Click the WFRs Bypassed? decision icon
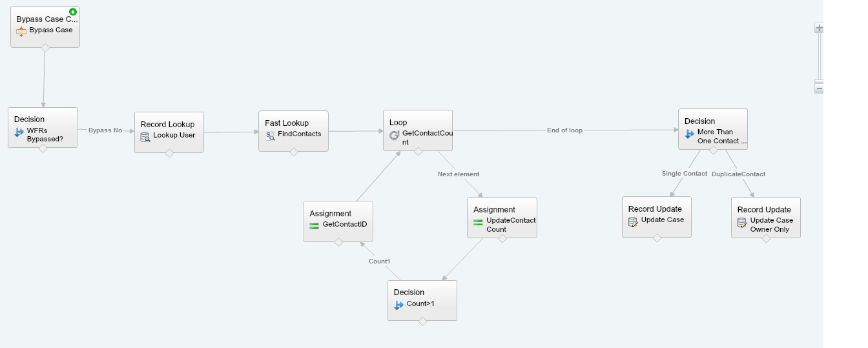 point(19,132)
